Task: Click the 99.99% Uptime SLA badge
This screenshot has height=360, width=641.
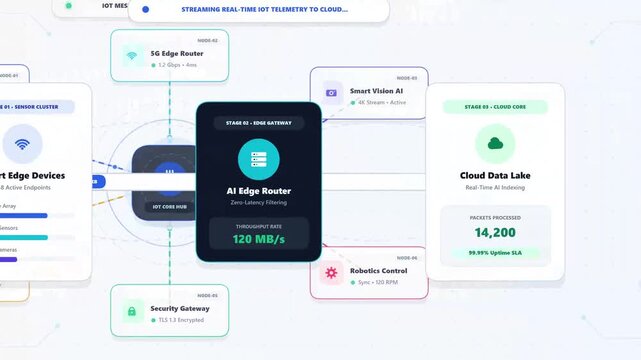Action: pyautogui.click(x=495, y=253)
